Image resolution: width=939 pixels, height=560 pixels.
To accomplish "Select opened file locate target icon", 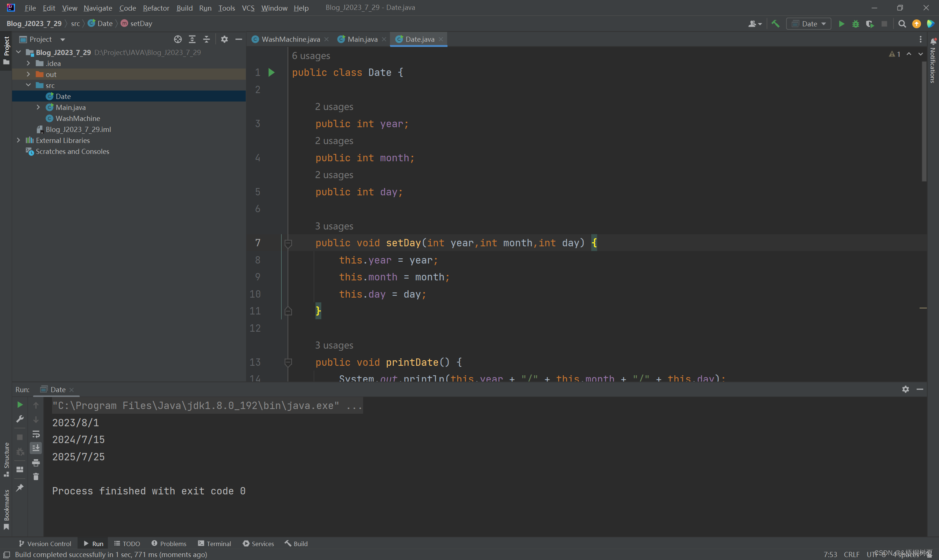I will (x=178, y=39).
